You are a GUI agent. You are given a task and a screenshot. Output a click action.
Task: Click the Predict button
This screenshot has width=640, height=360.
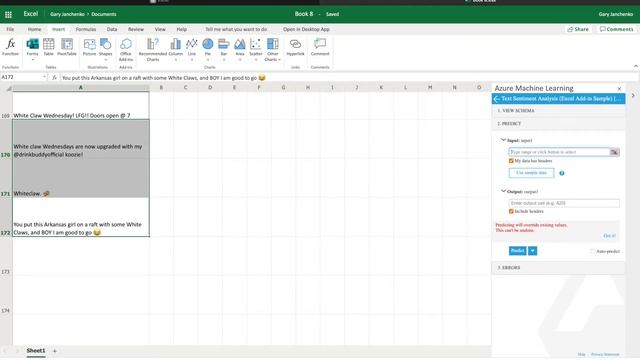517,251
